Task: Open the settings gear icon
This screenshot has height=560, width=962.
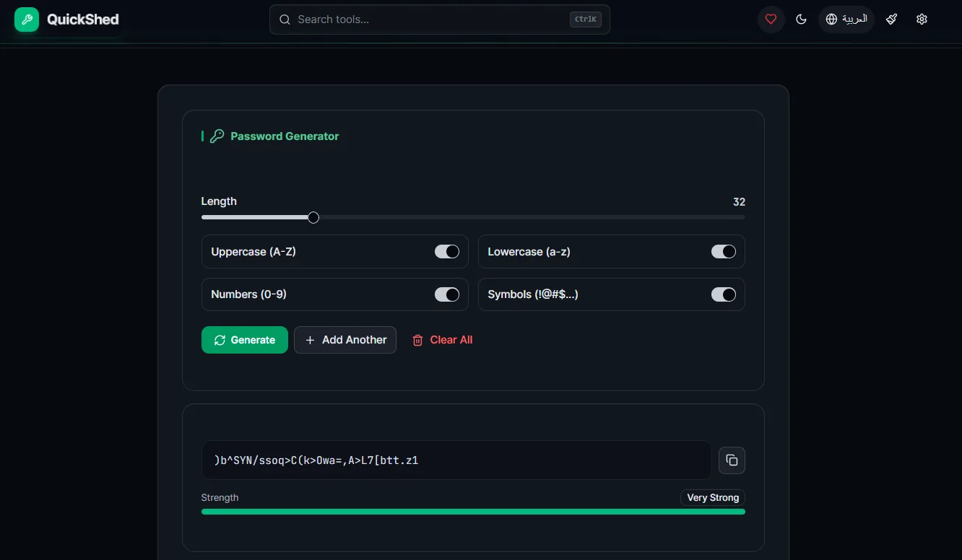Action: click(x=922, y=19)
